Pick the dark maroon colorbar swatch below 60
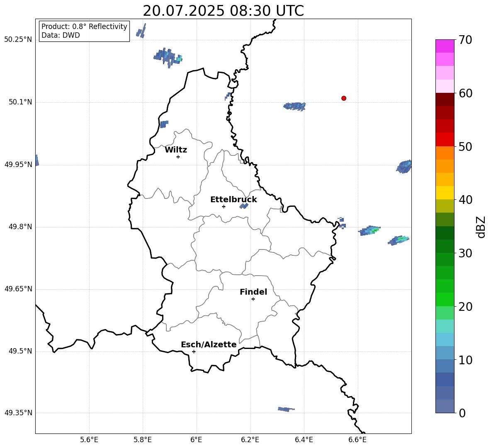 [x=445, y=99]
